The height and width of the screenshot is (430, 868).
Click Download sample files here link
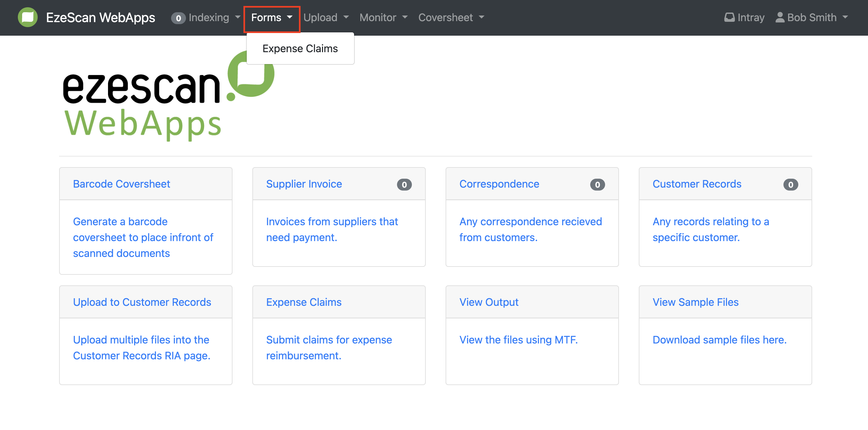pyautogui.click(x=719, y=340)
